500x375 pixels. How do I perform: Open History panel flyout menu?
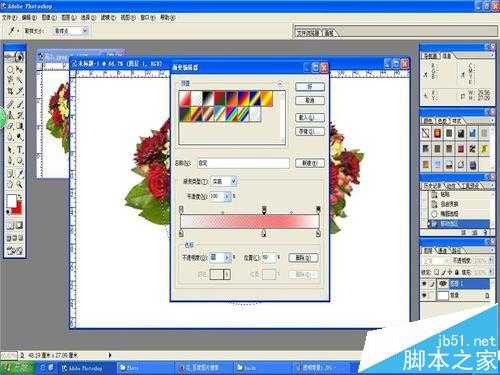(x=492, y=185)
